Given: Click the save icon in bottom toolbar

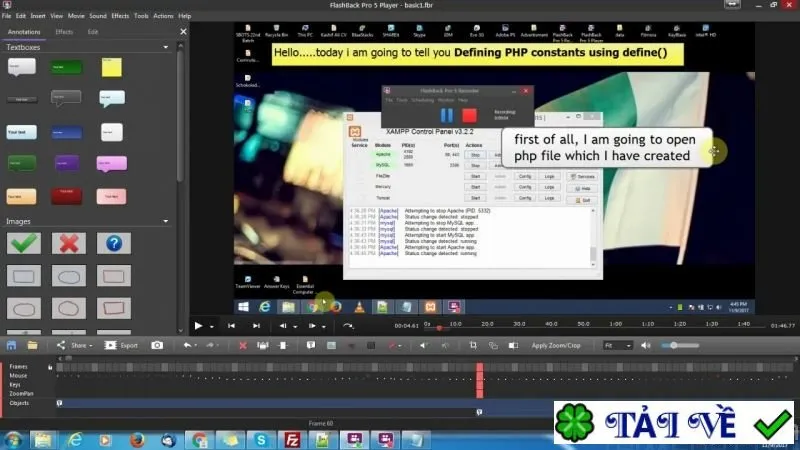Looking at the screenshot, I should [x=11, y=345].
